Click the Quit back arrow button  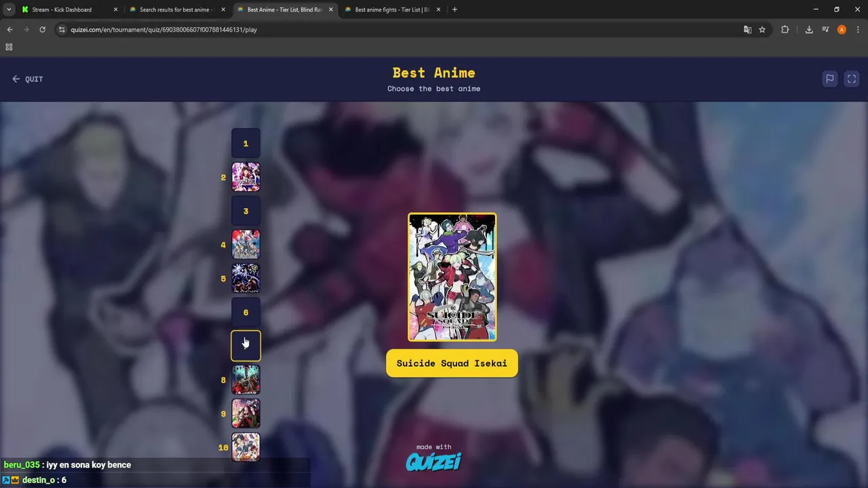pos(27,79)
